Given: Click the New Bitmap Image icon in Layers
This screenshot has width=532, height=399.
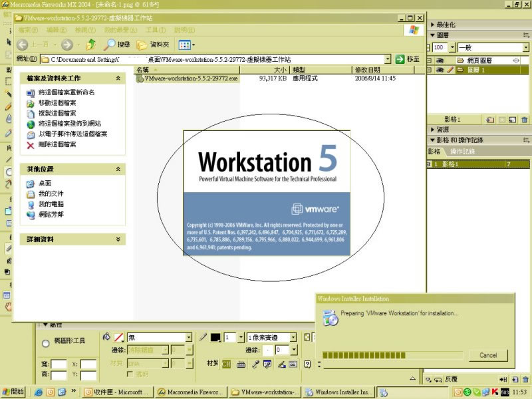Looking at the screenshot, I should (513, 120).
